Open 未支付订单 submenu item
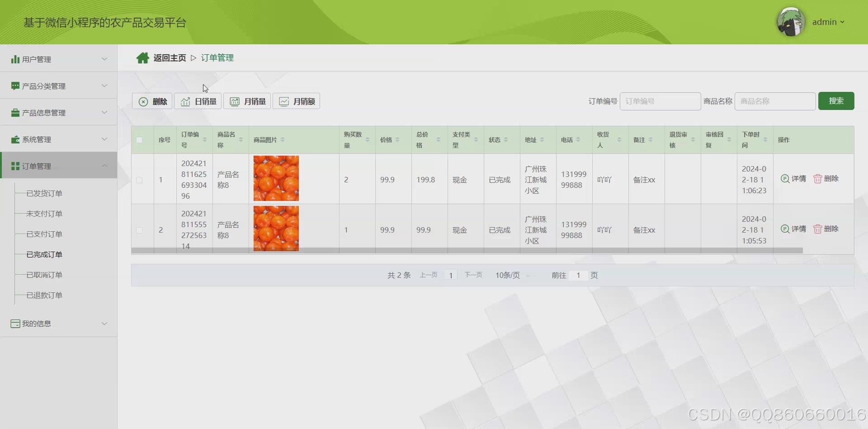This screenshot has width=868, height=429. tap(44, 214)
